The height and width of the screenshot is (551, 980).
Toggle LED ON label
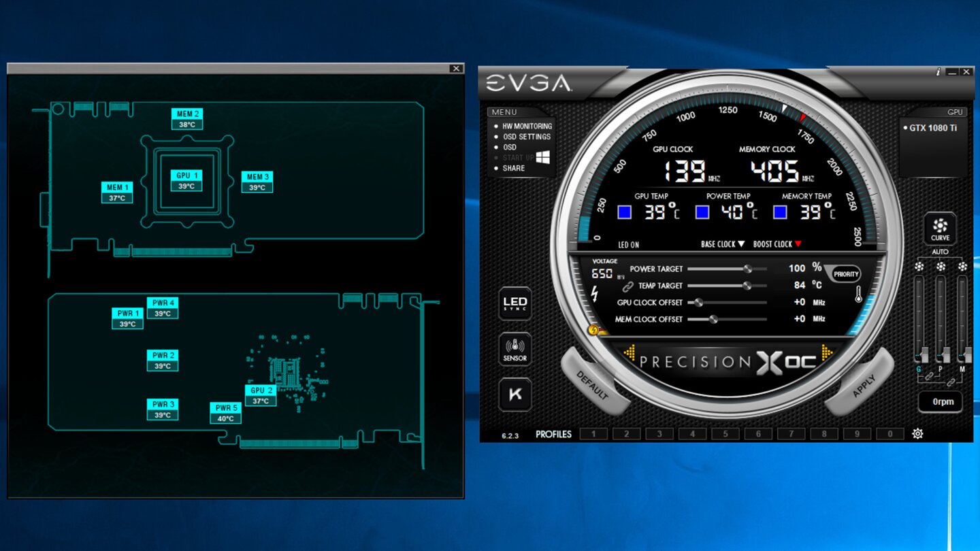[x=628, y=245]
